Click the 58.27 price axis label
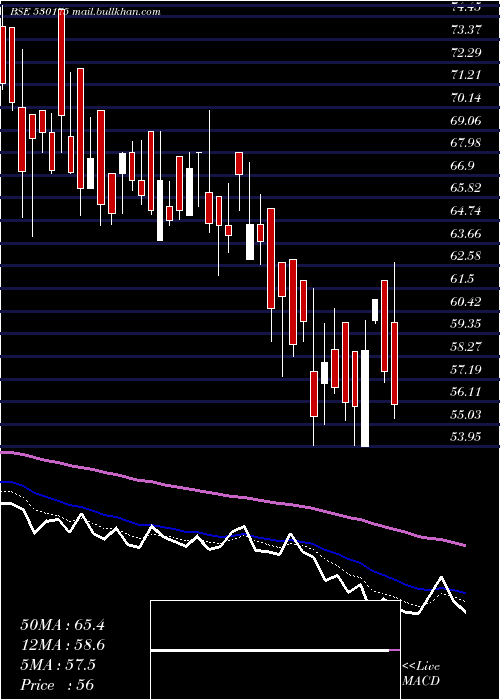500x700 pixels. click(466, 346)
